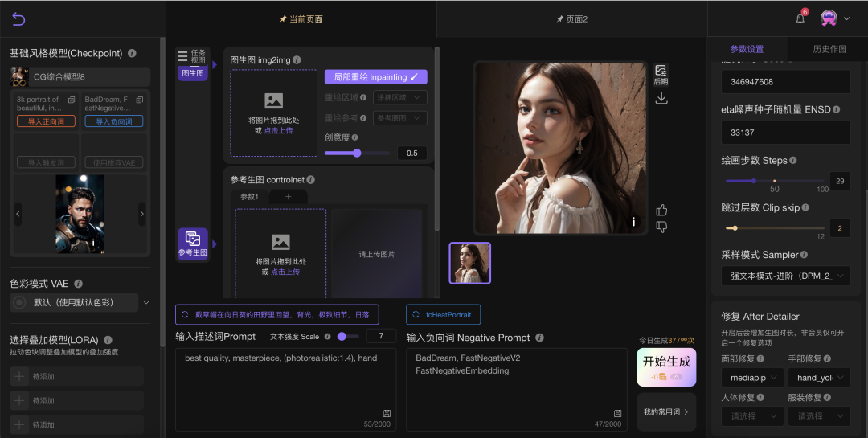Expand the 采样模式 Sampler dropdown
Image resolution: width=868 pixels, height=438 pixels.
[x=785, y=276]
